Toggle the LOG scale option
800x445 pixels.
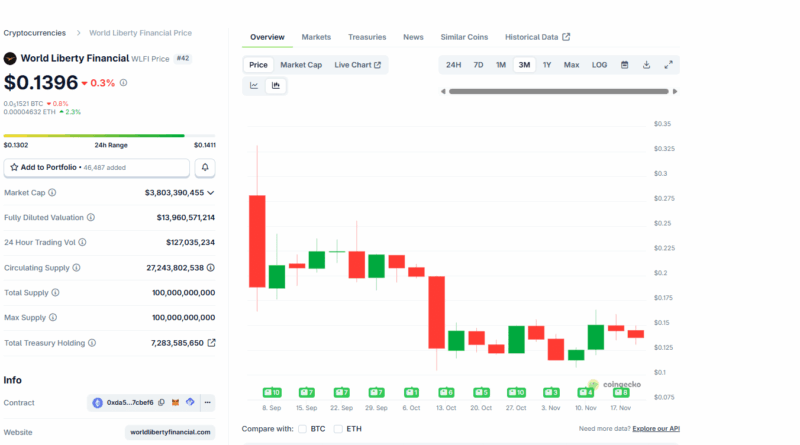click(599, 65)
